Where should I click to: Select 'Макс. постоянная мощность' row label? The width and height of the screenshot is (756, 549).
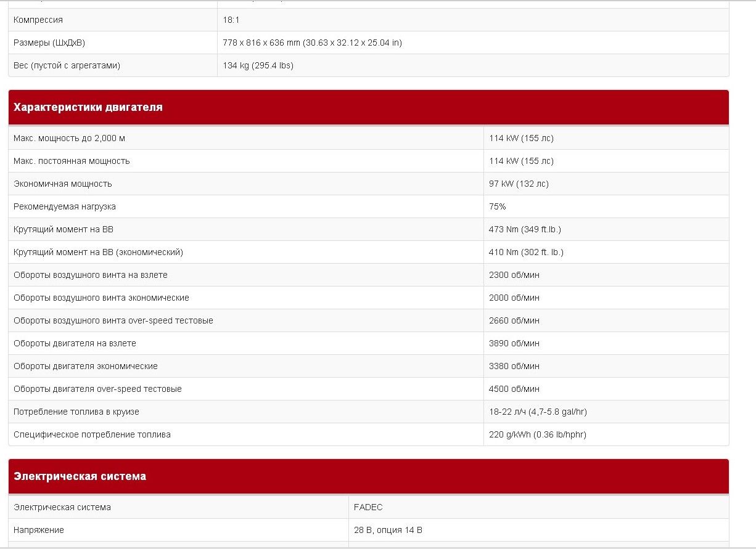pos(72,161)
